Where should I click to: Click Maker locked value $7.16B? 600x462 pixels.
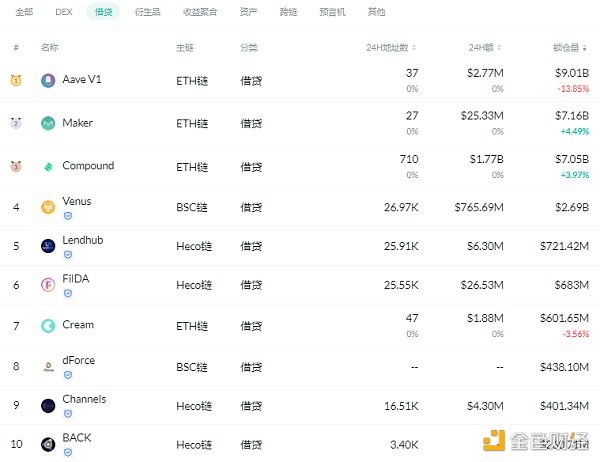click(x=572, y=116)
